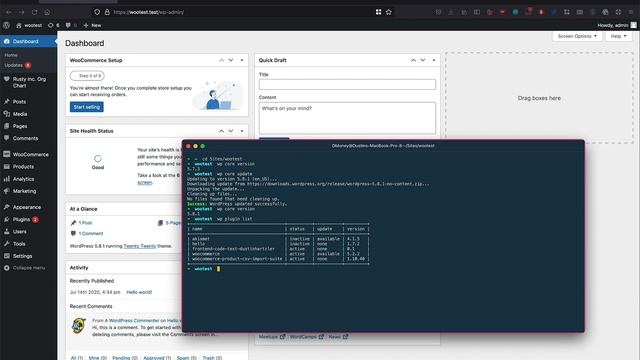Open the wootest site menu
The image size is (640, 360).
[x=29, y=25]
